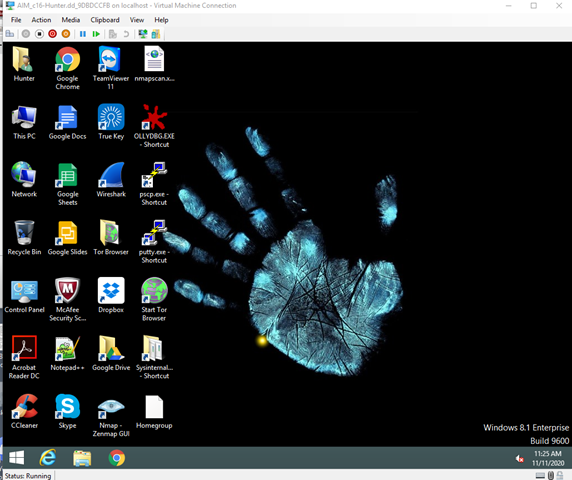The height and width of the screenshot is (480, 572).
Task: Click the last toolbar icon after Enhanced Session
Action: [156, 34]
